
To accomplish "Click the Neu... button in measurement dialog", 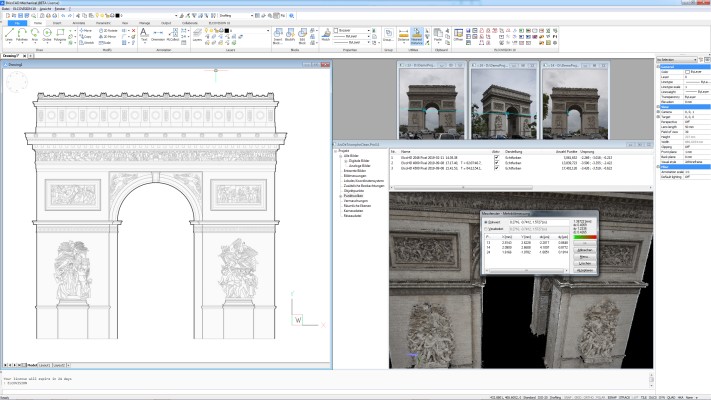I will pos(584,257).
